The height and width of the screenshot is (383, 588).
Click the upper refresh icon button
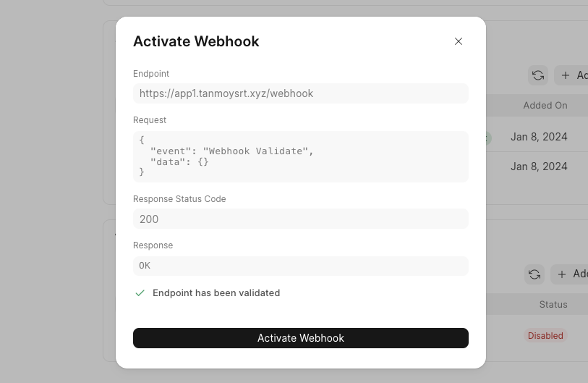pos(537,75)
